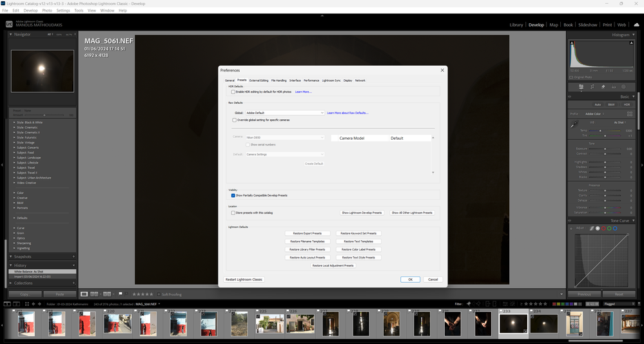The width and height of the screenshot is (644, 344).
Task: Toggle shadow clipping indicator in histogram
Action: [572, 43]
